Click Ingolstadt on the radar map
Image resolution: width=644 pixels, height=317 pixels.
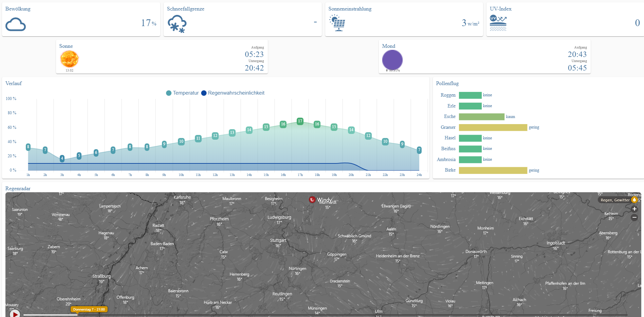pyautogui.click(x=556, y=243)
